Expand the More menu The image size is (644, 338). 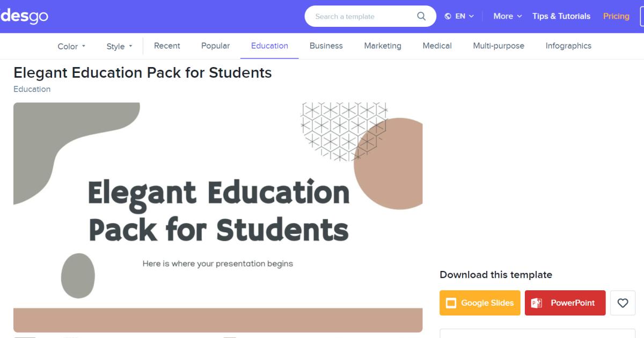point(508,16)
